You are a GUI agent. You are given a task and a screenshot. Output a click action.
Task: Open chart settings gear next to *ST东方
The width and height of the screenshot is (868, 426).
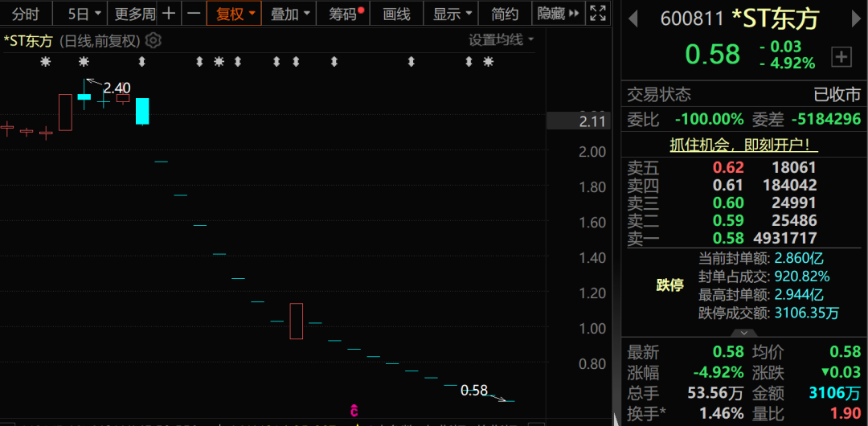pos(154,40)
